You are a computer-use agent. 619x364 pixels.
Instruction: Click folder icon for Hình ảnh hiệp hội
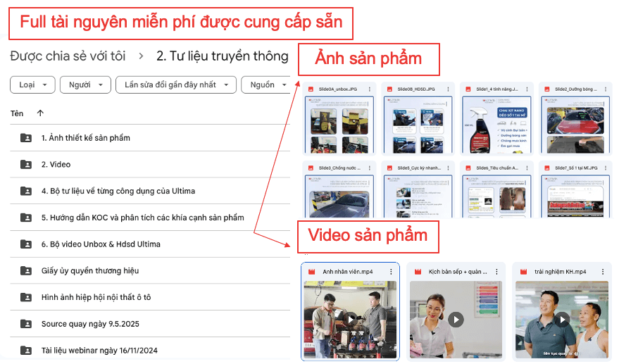point(26,297)
